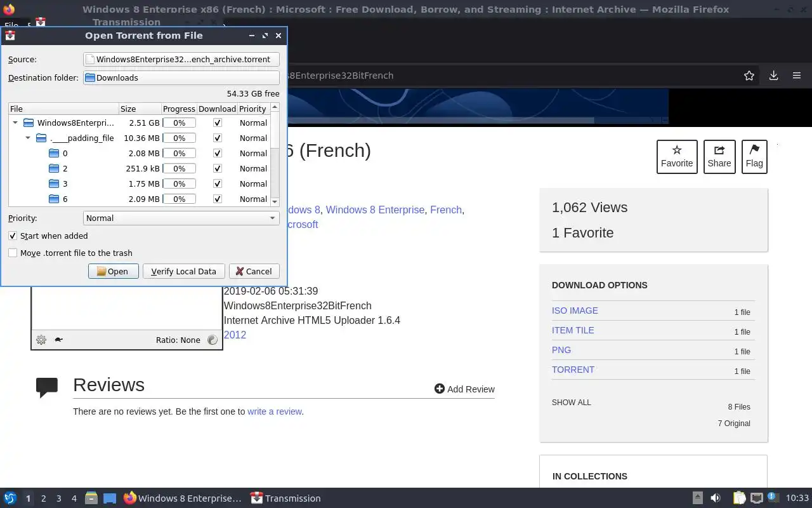Image resolution: width=812 pixels, height=508 pixels.
Task: Open Firefox downloads arrow icon
Action: pyautogui.click(x=773, y=76)
